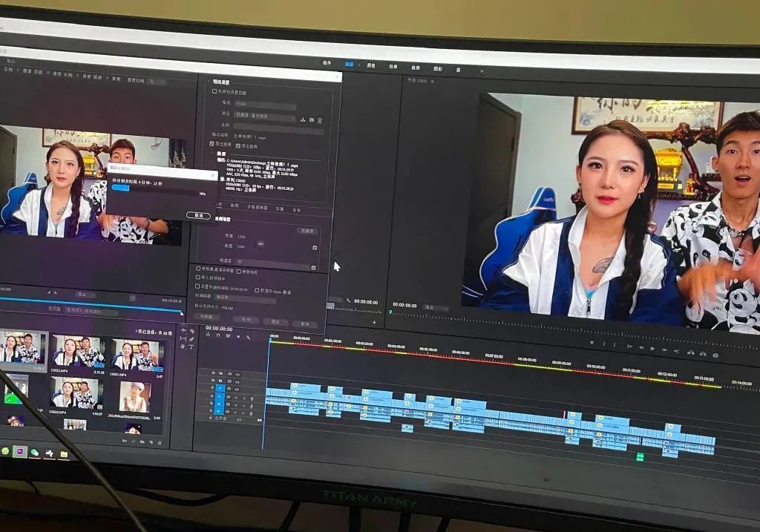
Task: Click New Bin folder icon in project panel
Action: [x=142, y=442]
